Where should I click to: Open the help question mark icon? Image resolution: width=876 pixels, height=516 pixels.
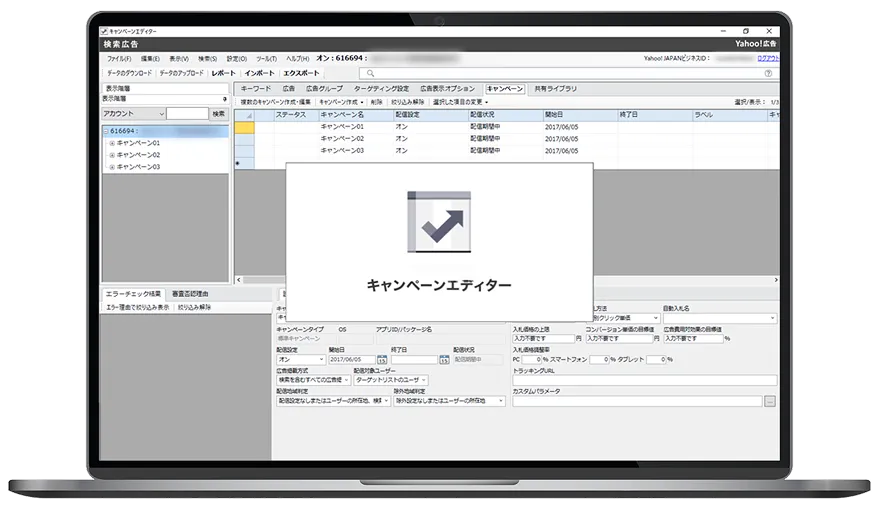click(768, 74)
